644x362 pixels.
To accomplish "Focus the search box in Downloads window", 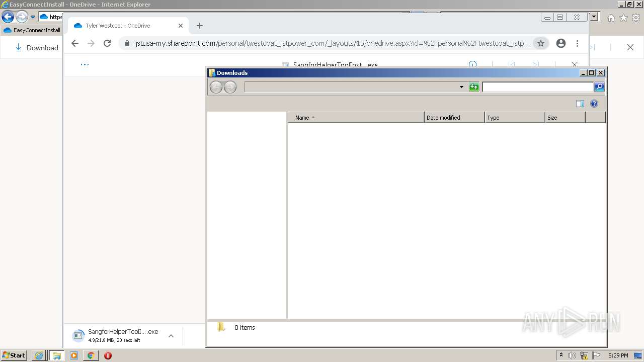I will (538, 87).
